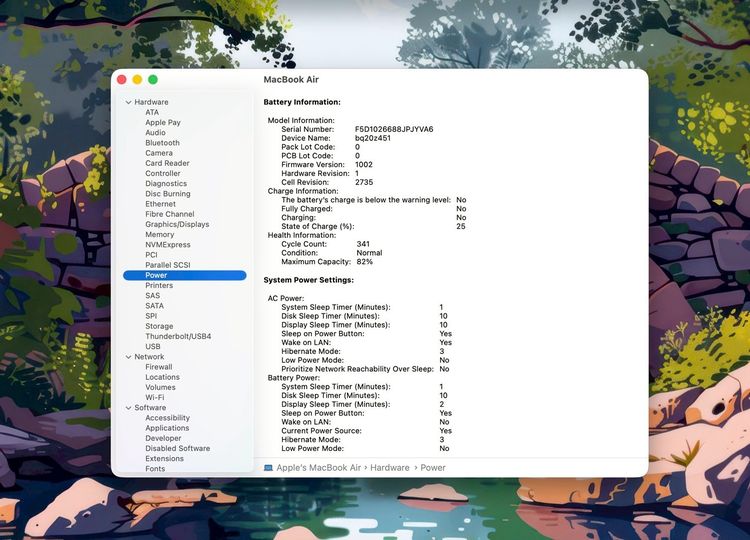Click Maximum Capacity value 82%

pos(364,262)
